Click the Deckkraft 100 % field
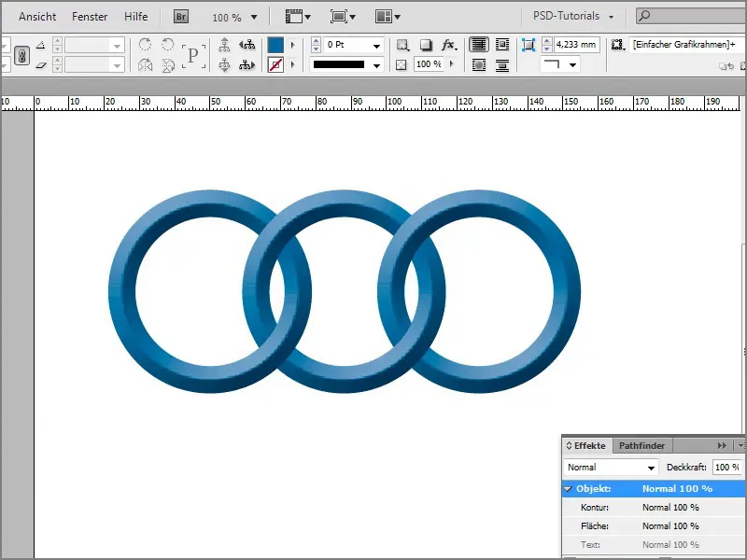 (x=727, y=468)
